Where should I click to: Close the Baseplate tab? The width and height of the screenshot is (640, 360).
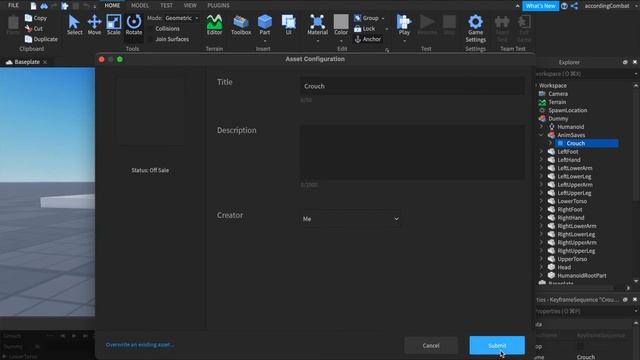(45, 62)
